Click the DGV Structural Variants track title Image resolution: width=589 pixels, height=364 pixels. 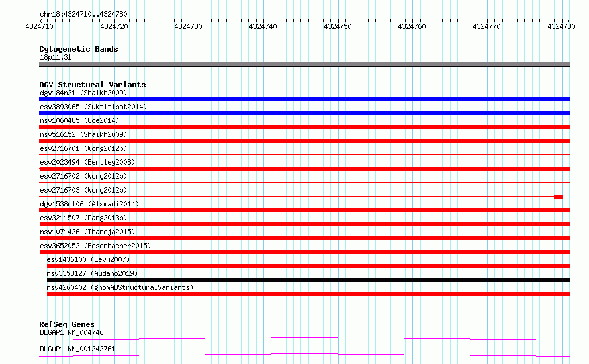[93, 85]
